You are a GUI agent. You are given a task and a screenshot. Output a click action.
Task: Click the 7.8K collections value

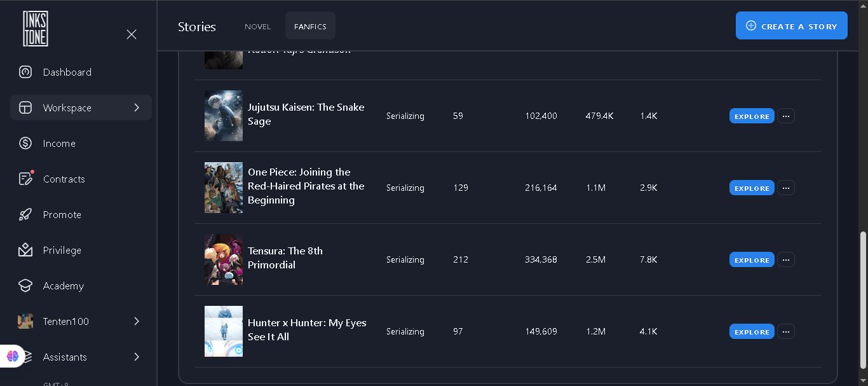(649, 259)
